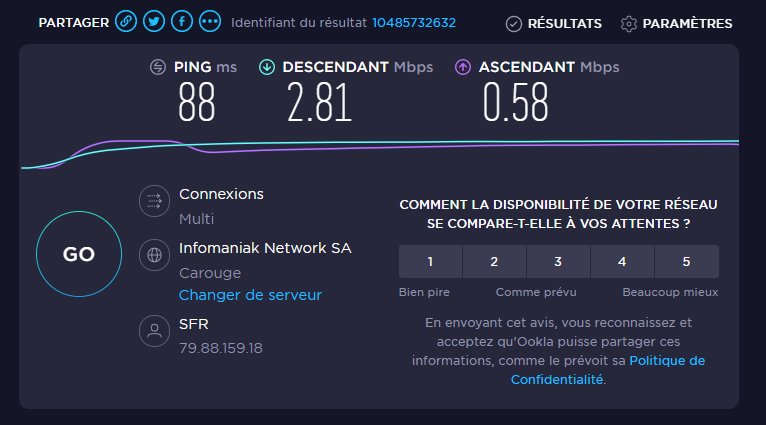This screenshot has width=766, height=425.
Task: Share result on Facebook
Action: (182, 22)
